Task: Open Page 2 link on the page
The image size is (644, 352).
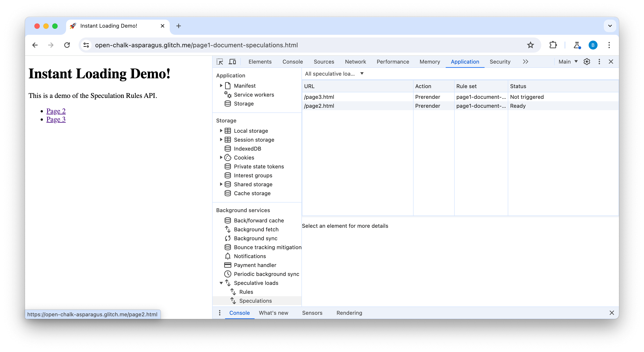Action: [x=56, y=111]
